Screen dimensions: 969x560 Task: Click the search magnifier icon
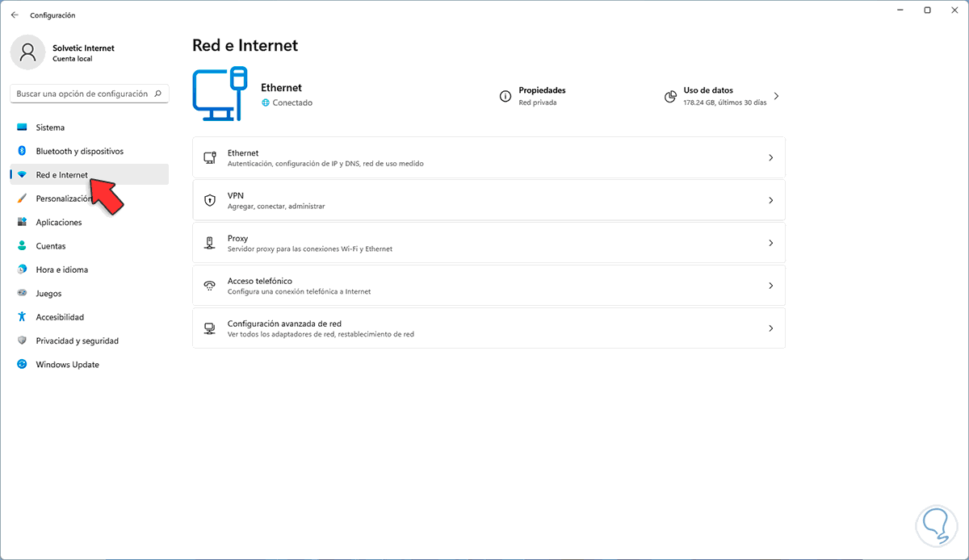point(158,94)
